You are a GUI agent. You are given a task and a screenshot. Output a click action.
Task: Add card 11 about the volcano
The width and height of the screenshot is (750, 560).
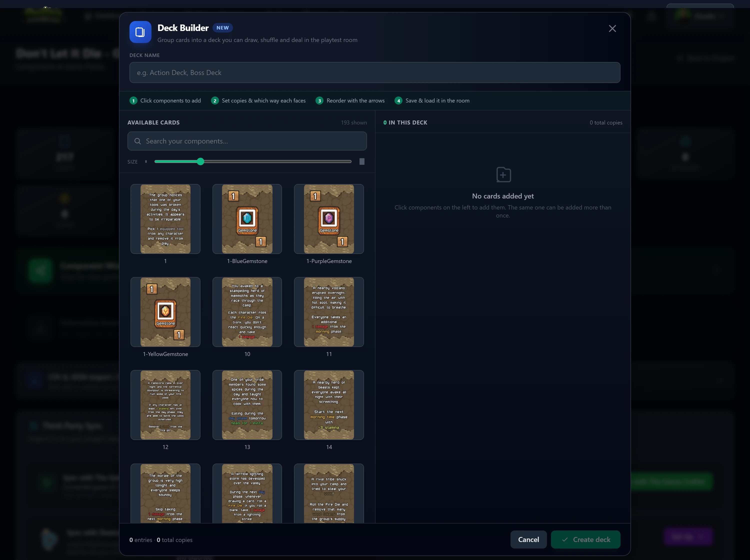[329, 312]
